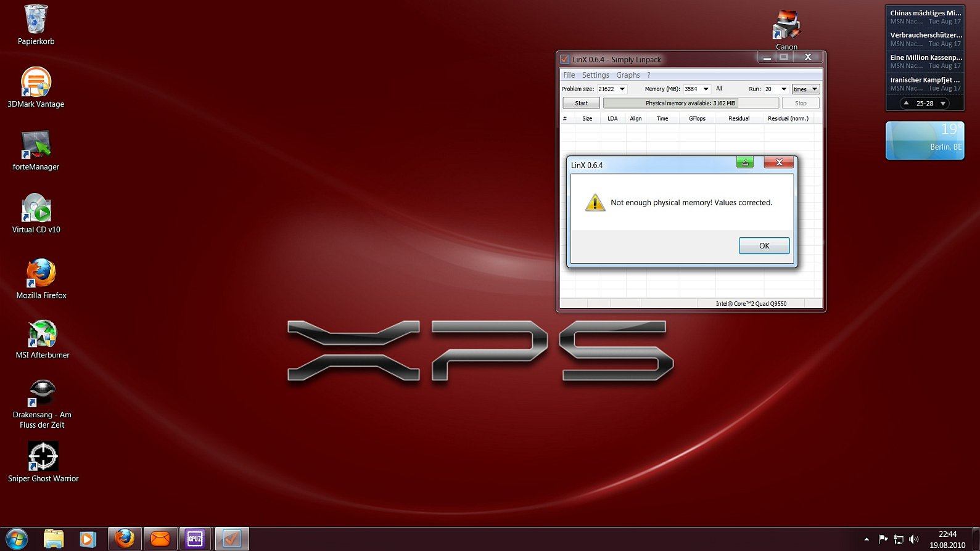Open MSI Afterburner desktop shortcut
The width and height of the screenshot is (980, 551).
pyautogui.click(x=43, y=339)
